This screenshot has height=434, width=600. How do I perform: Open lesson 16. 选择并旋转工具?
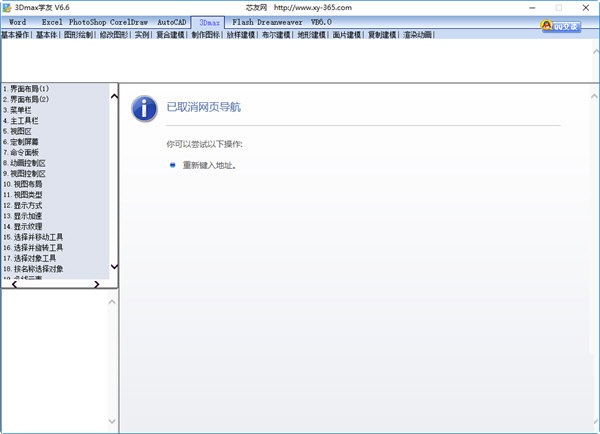pyautogui.click(x=33, y=248)
